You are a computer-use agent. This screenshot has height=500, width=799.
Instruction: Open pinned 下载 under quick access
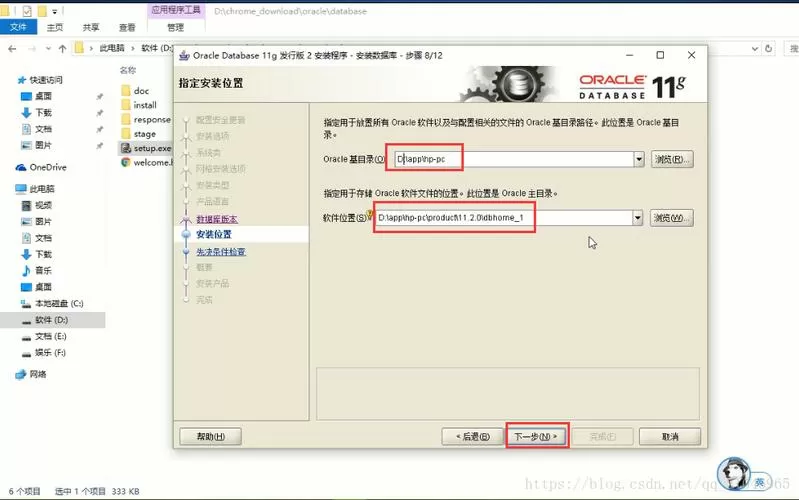[x=36, y=112]
